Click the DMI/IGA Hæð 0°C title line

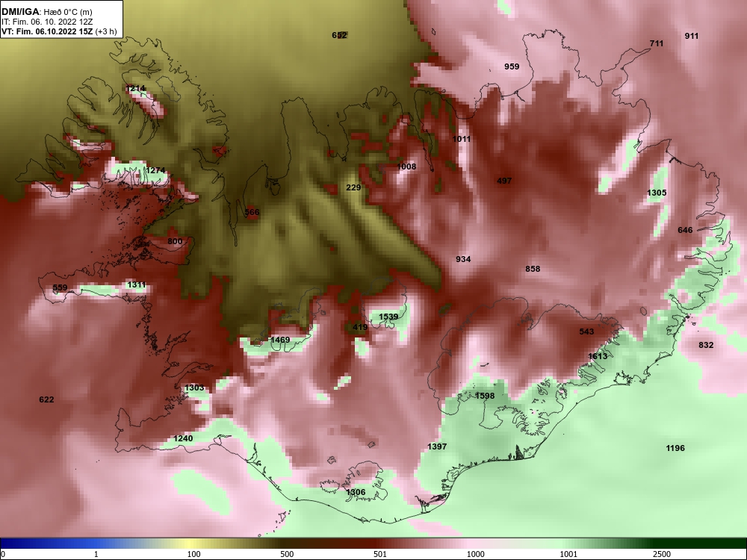point(46,12)
